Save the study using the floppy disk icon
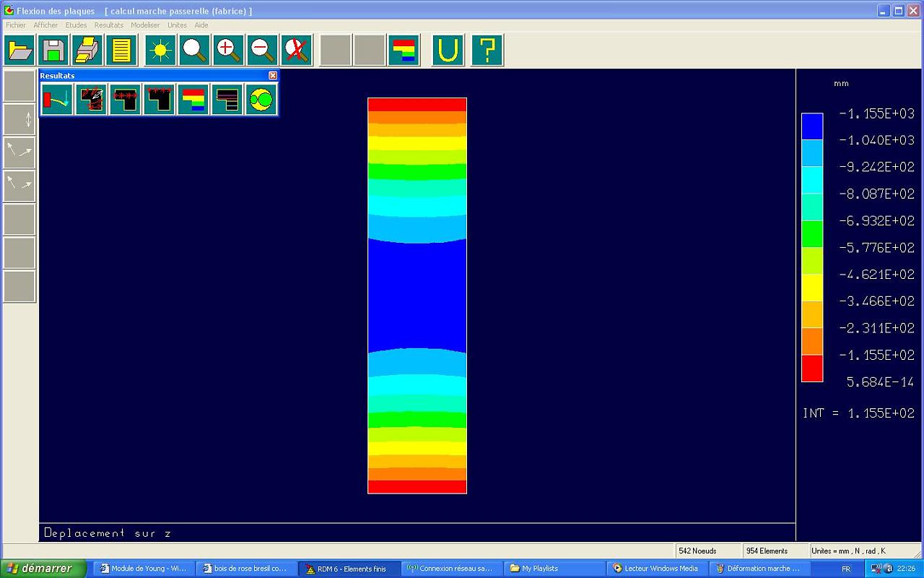The height and width of the screenshot is (578, 924). (53, 50)
